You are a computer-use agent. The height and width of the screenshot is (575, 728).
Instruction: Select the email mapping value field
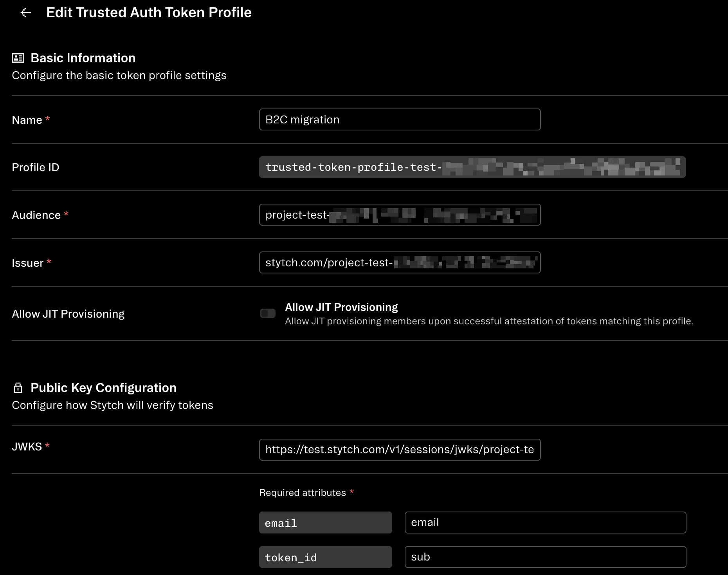[x=545, y=523]
